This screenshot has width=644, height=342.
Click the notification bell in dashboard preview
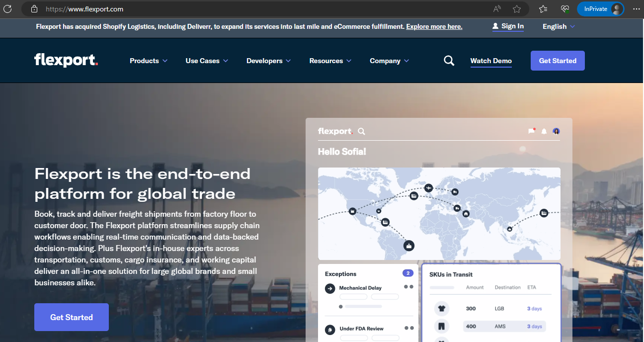tap(544, 131)
